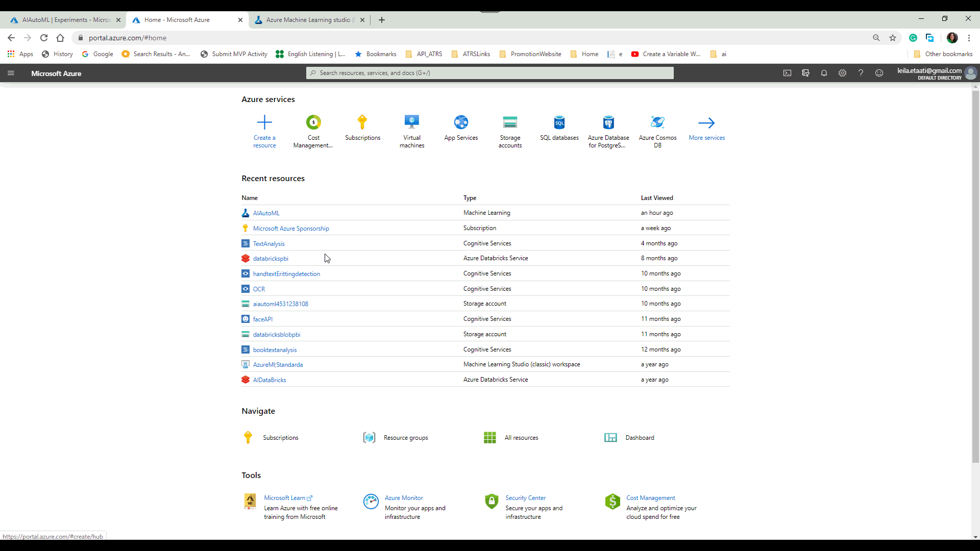Open the directory and subscription filter icon
The image size is (980, 551).
pyautogui.click(x=806, y=73)
